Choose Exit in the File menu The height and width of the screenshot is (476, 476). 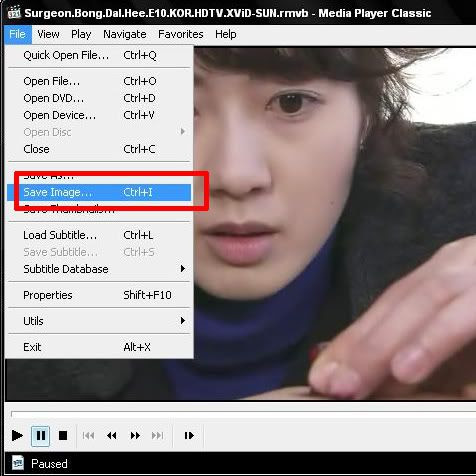point(99,347)
